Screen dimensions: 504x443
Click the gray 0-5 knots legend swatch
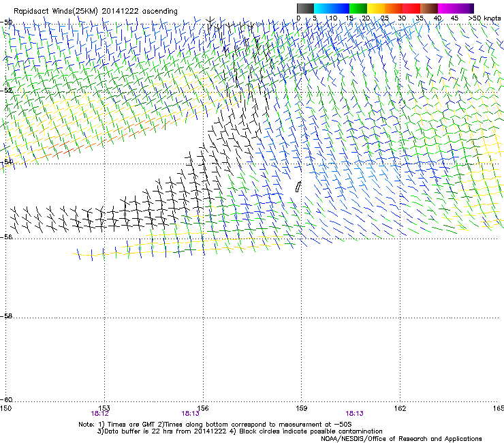[x=305, y=8]
